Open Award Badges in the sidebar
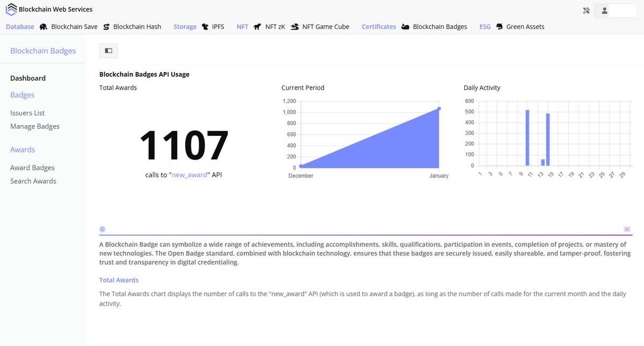644x346 pixels. [x=32, y=168]
